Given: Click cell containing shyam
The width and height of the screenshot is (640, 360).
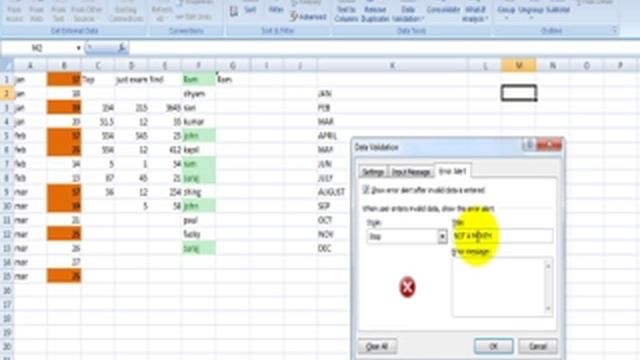Looking at the screenshot, I should 199,93.
